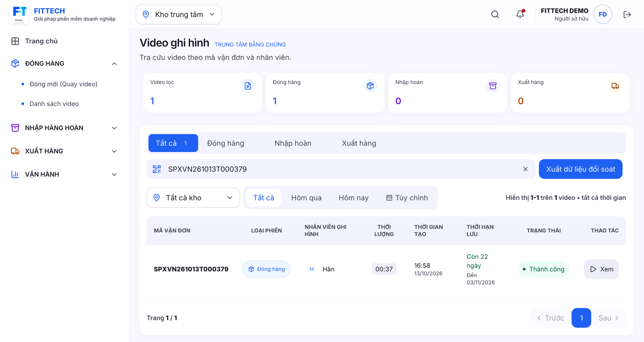Click the Đóng hàng card package icon

[x=370, y=86]
